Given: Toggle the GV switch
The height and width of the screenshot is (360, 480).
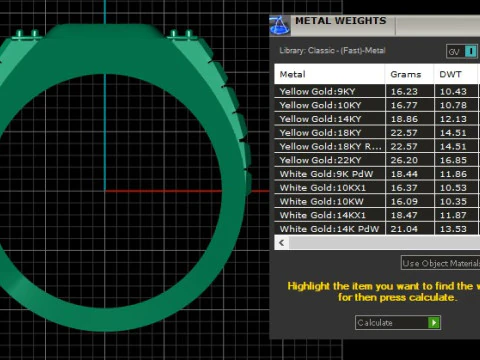Looking at the screenshot, I should tap(462, 52).
